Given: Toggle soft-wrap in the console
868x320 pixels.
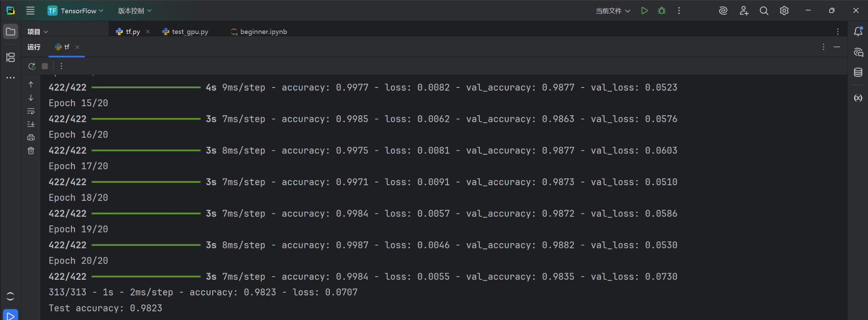Looking at the screenshot, I should 31,111.
